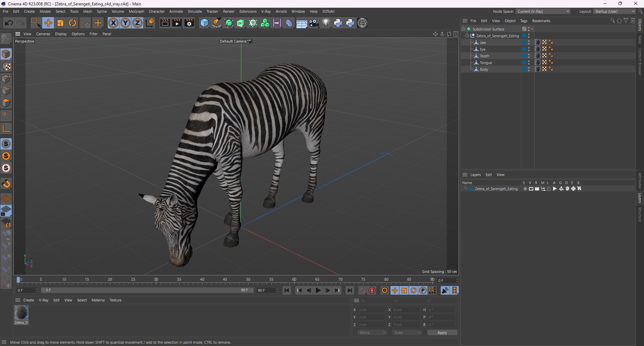Open Edit Render Settings gear clapperboard
This screenshot has width=644, height=346.
click(x=190, y=23)
